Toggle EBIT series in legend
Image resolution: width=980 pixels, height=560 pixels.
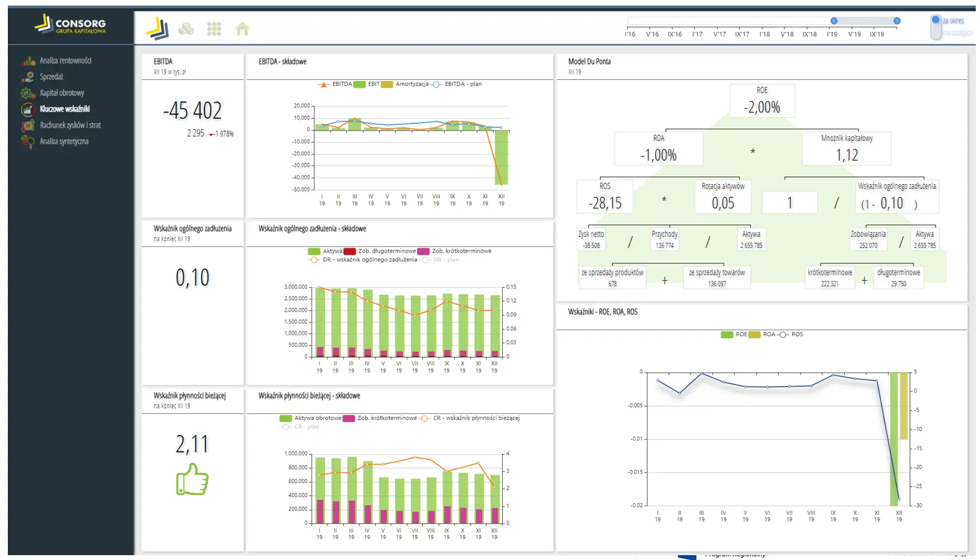tap(367, 84)
